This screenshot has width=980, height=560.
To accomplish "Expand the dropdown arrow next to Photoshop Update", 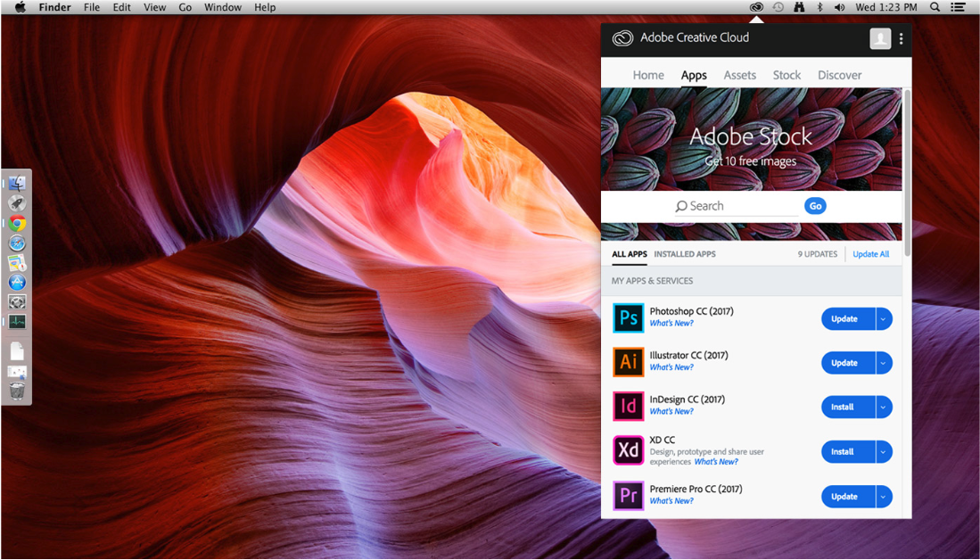I will [x=884, y=319].
